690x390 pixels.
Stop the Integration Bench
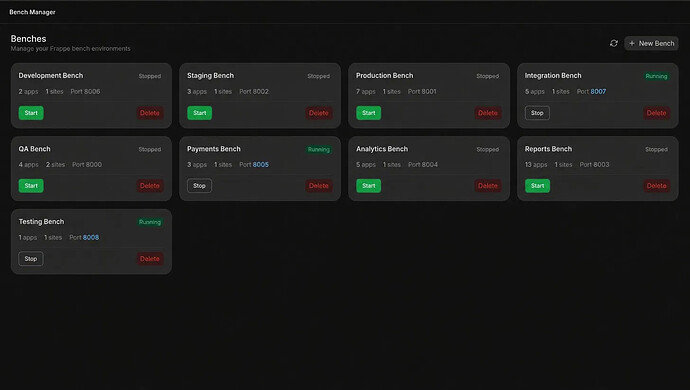pos(537,113)
